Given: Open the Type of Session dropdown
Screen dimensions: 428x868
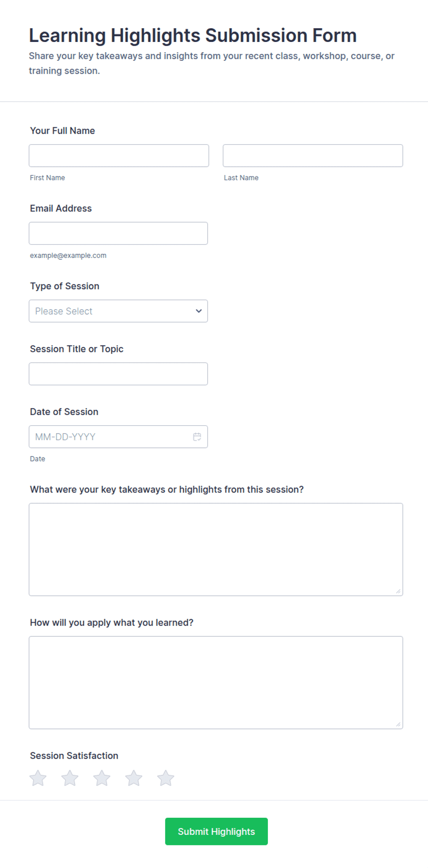Looking at the screenshot, I should pyautogui.click(x=118, y=311).
